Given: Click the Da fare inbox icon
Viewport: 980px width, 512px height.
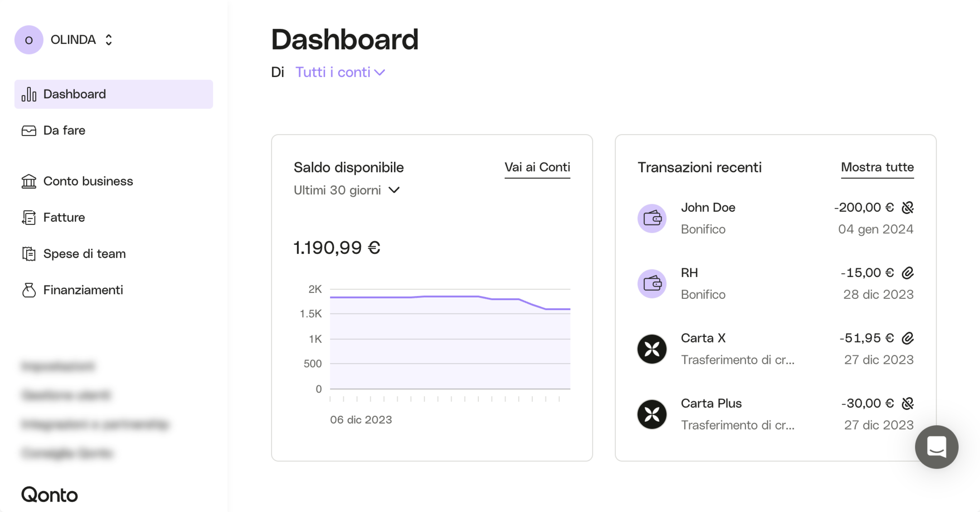Looking at the screenshot, I should tap(29, 131).
